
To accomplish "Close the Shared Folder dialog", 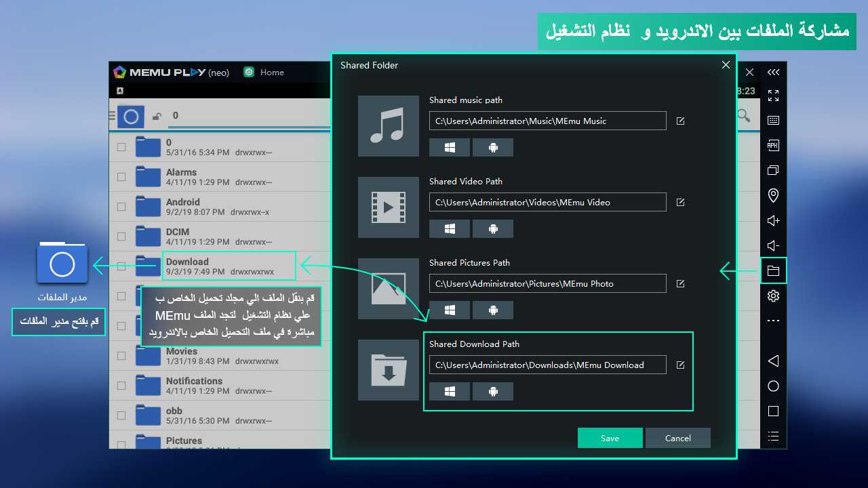I will tap(726, 65).
